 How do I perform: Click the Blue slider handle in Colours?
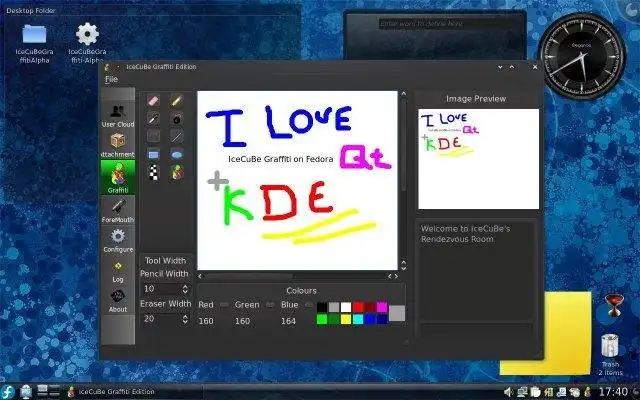click(x=309, y=305)
